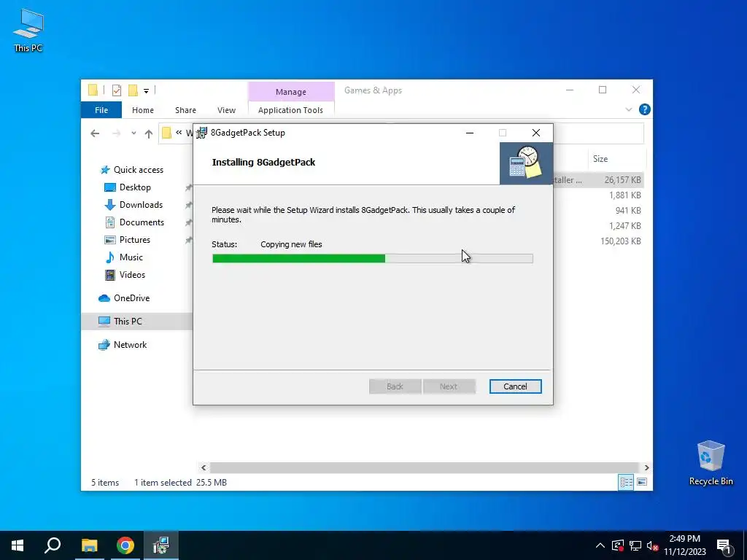Click File Explorer on the taskbar

(89, 545)
